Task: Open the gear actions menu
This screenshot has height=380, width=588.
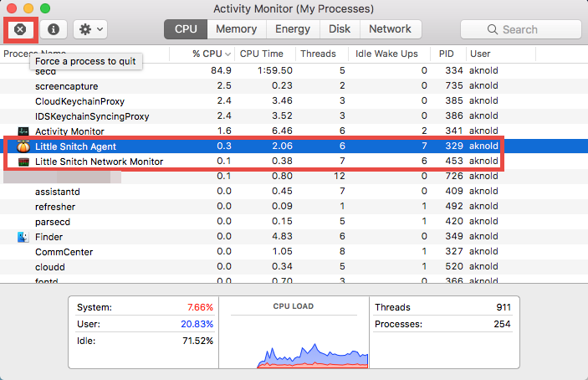Action: [x=90, y=29]
